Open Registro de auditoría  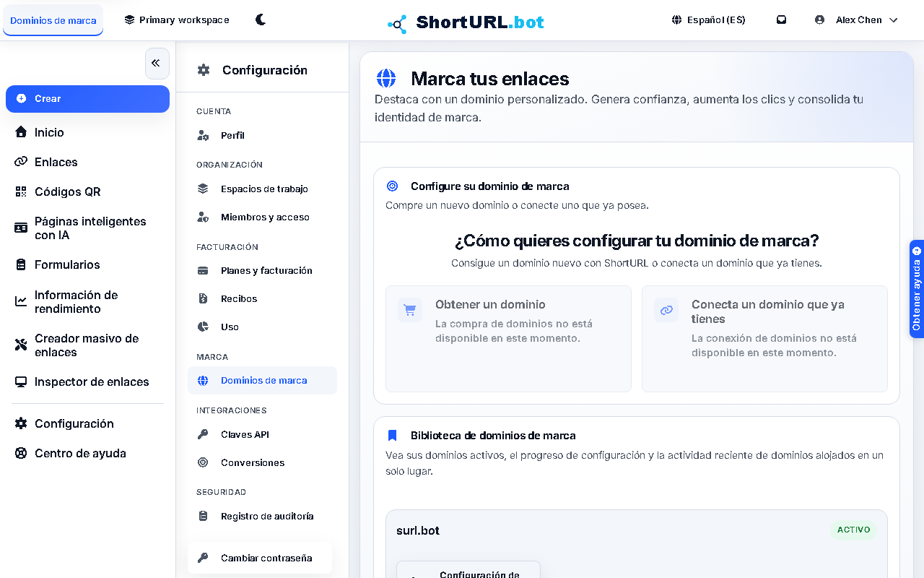(x=262, y=516)
